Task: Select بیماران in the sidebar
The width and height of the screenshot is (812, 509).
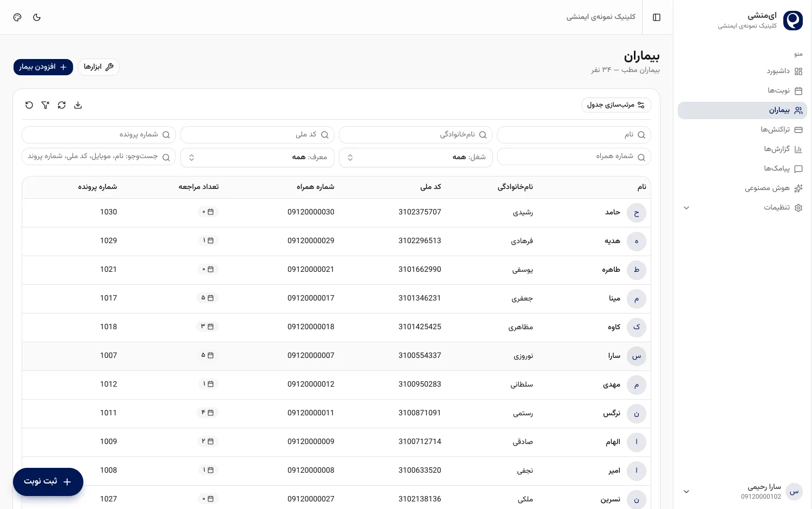Action: tap(742, 110)
